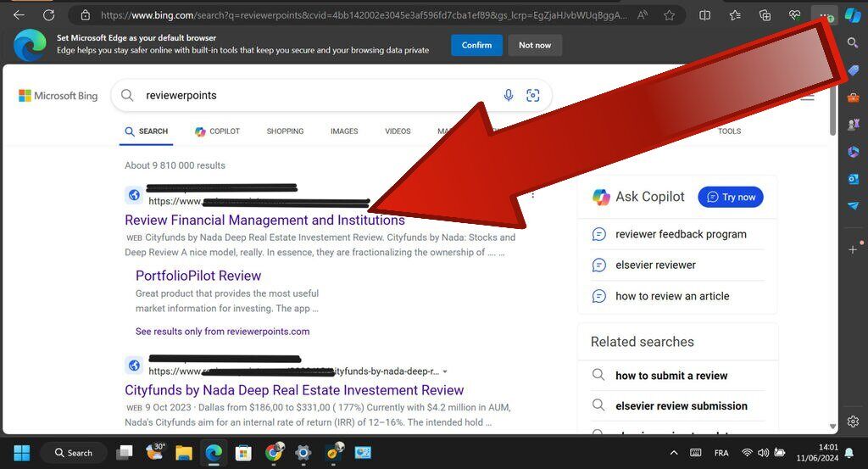Open Task View from taskbar
This screenshot has height=469, width=868.
coord(125,453)
